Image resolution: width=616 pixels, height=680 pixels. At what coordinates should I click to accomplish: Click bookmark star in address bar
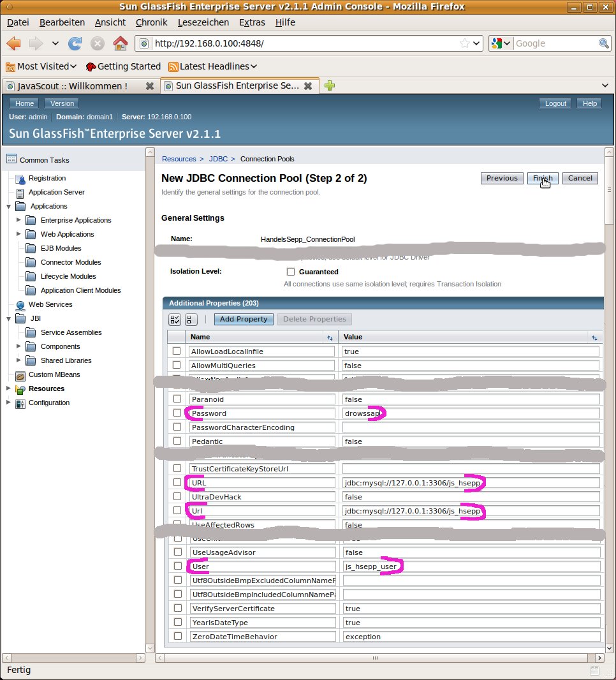point(465,43)
